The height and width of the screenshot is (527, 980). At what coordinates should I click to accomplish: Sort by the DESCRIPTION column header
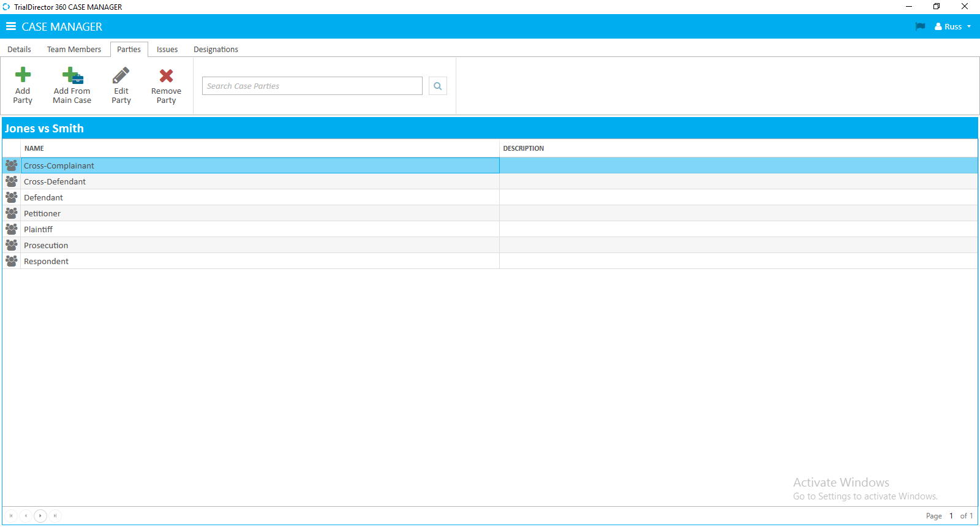[x=738, y=148]
